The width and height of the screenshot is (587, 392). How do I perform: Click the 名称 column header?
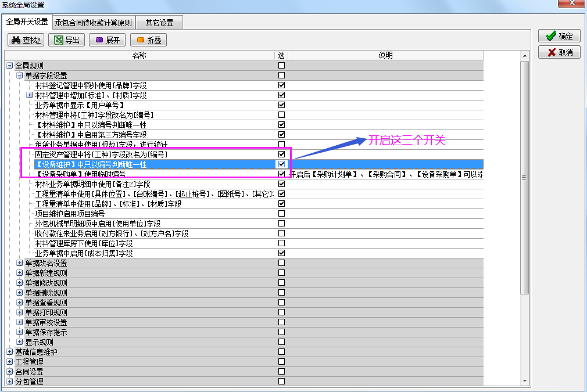point(139,55)
